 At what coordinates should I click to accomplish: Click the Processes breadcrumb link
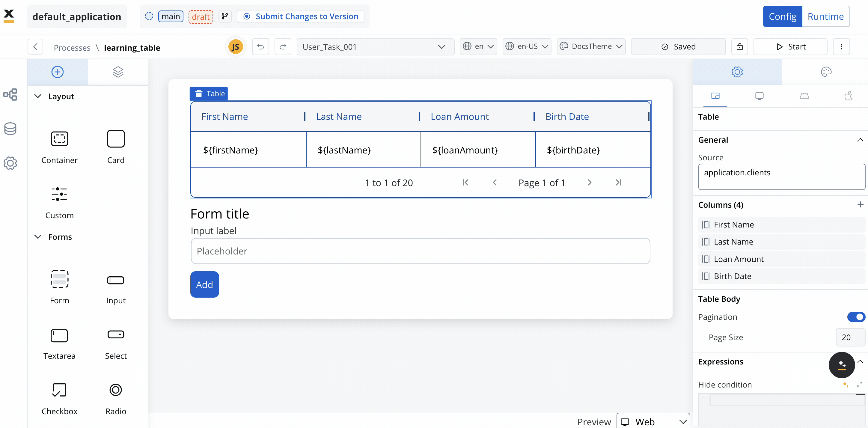[x=72, y=48]
